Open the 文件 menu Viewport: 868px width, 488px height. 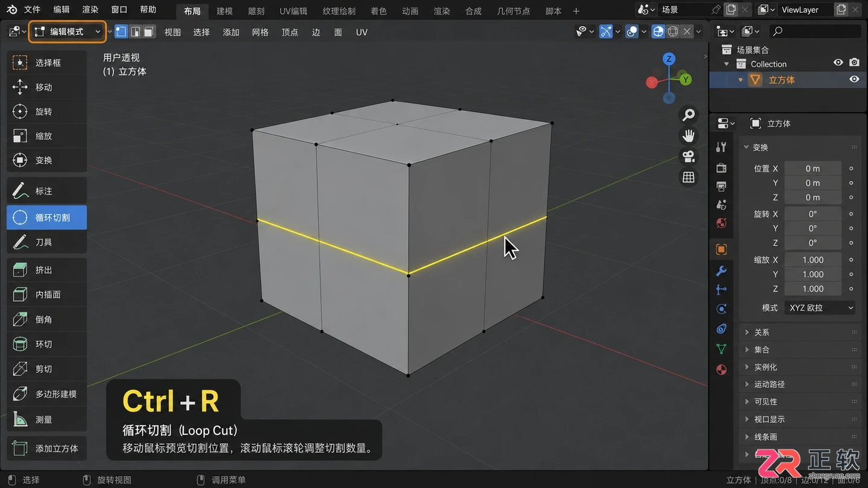tap(32, 10)
